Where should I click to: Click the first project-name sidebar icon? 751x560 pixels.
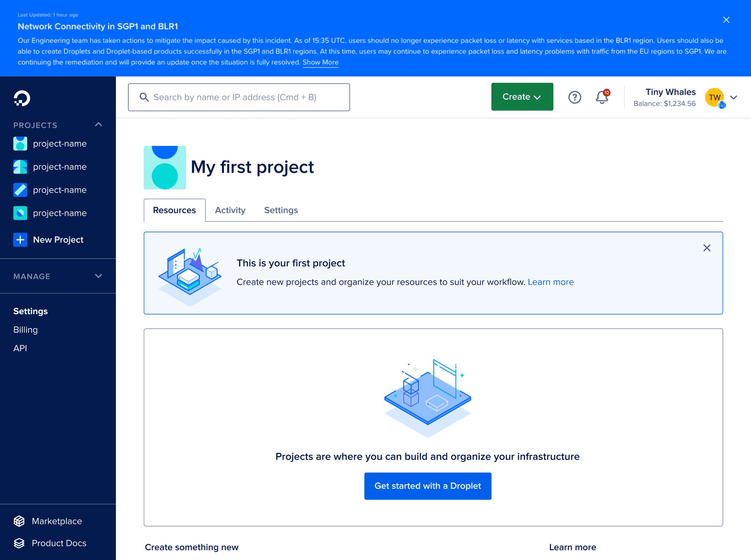[x=20, y=144]
